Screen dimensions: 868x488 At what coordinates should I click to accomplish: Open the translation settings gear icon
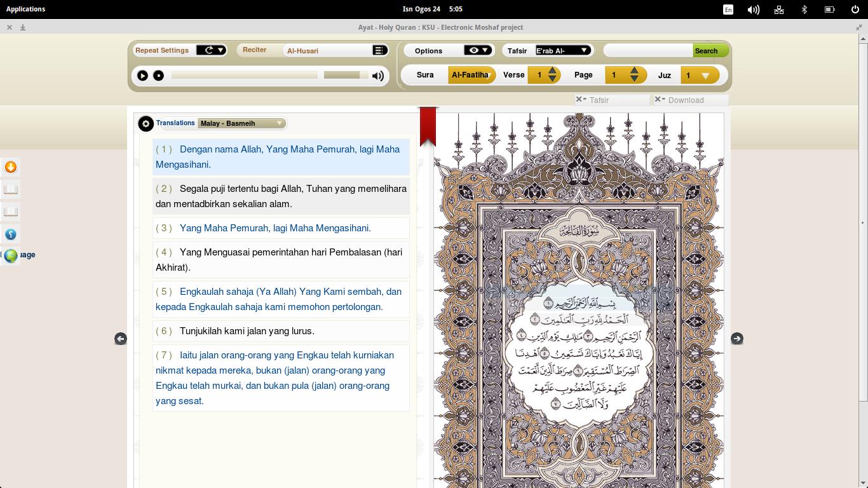click(x=146, y=123)
